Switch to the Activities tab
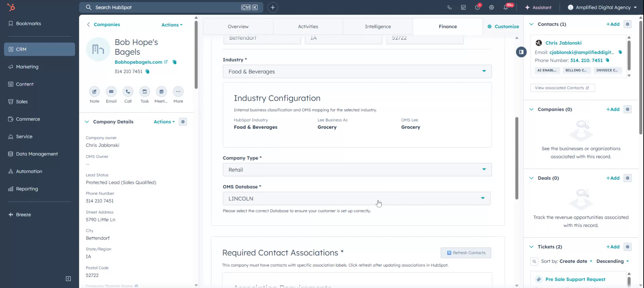This screenshot has width=644, height=288. coord(308,27)
